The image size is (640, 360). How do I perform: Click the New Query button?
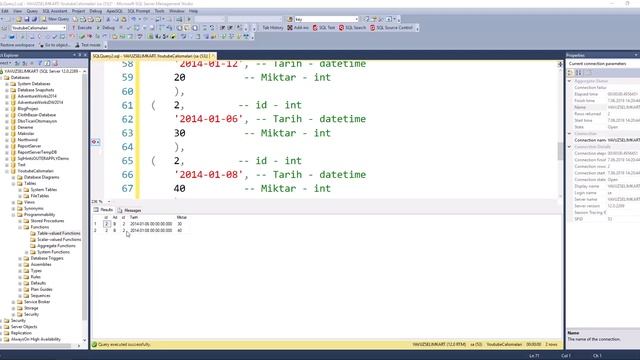tap(56, 19)
